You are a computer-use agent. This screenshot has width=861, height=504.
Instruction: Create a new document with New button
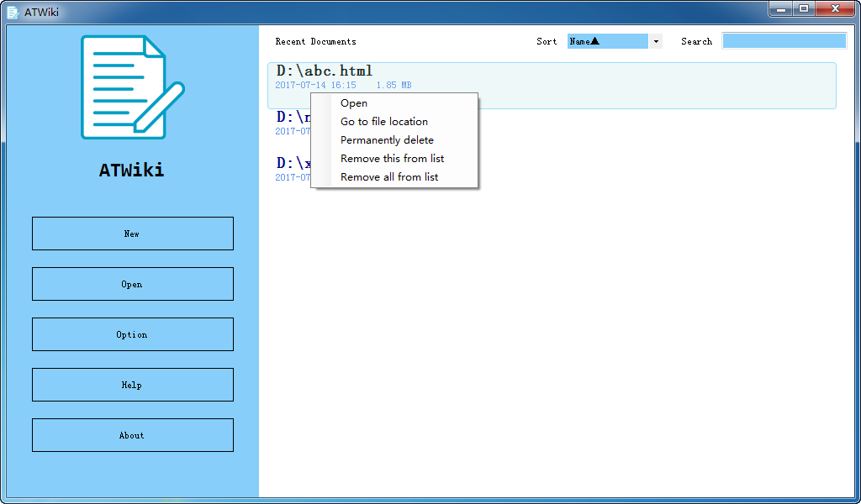133,234
